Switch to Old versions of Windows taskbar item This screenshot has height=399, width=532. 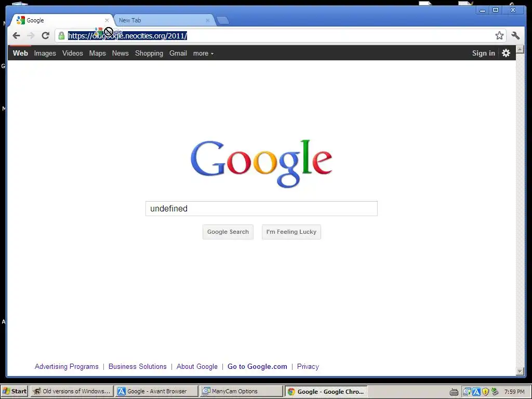pyautogui.click(x=72, y=391)
